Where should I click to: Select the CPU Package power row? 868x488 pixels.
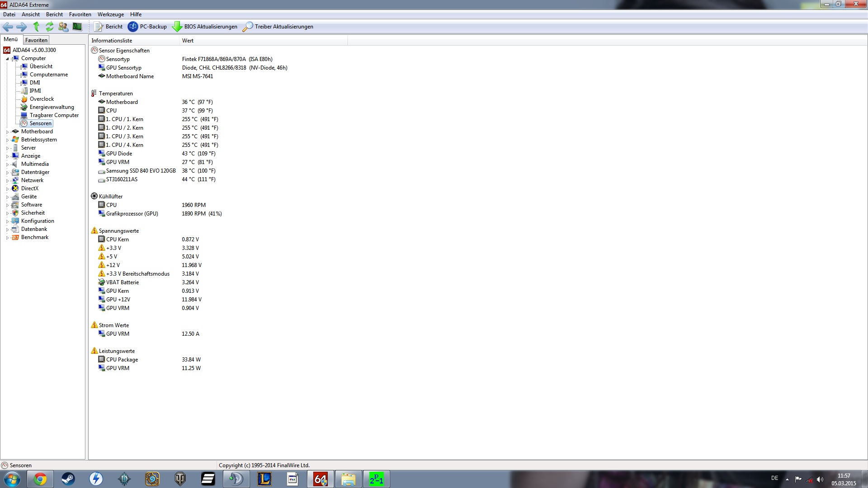pos(122,360)
